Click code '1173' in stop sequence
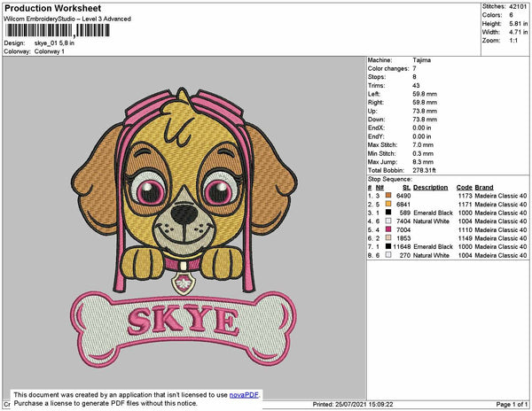The image size is (532, 411). pos(465,196)
